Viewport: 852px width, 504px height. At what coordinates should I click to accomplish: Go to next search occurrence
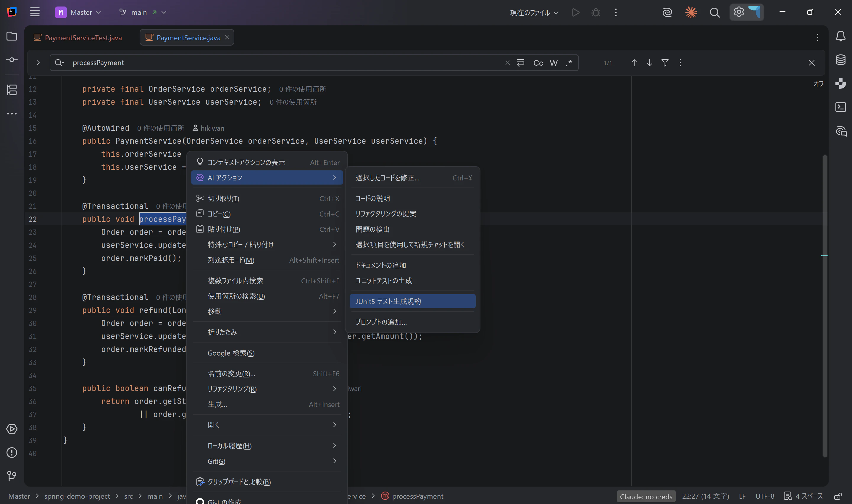(649, 63)
